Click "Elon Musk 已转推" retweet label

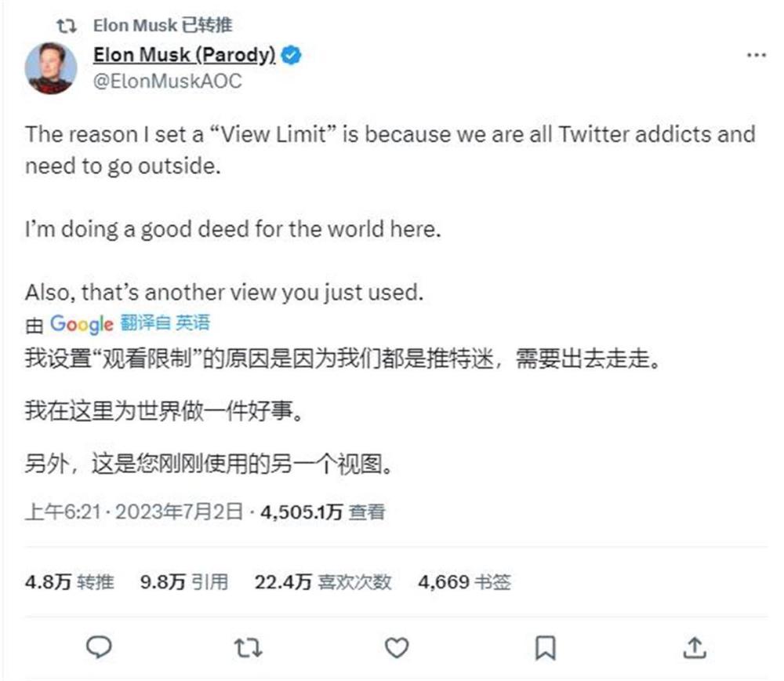(162, 25)
